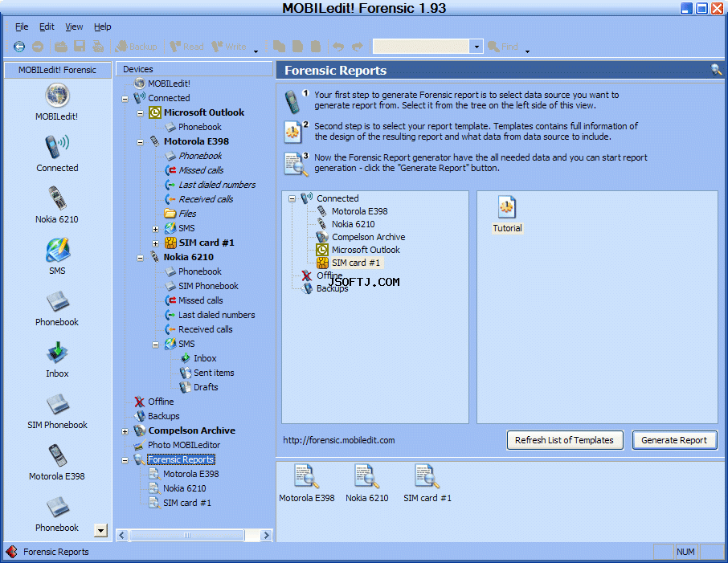
Task: Click Devices tree scroll right arrow
Action: 266,535
